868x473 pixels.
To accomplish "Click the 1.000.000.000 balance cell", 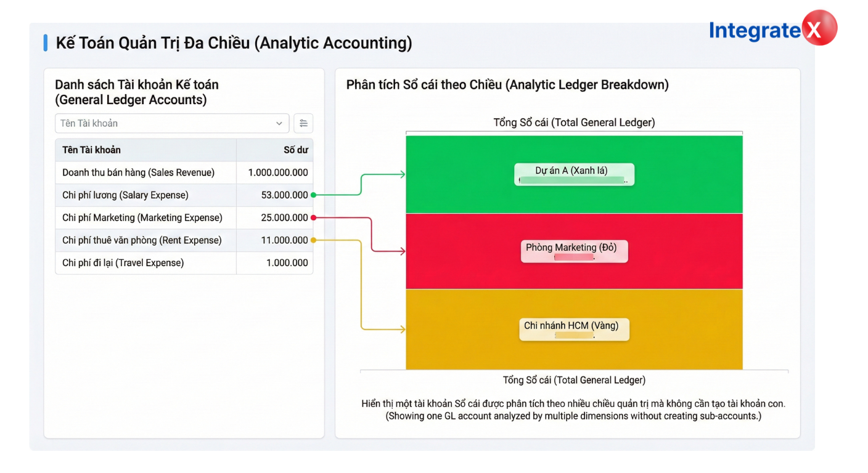I will coord(278,173).
